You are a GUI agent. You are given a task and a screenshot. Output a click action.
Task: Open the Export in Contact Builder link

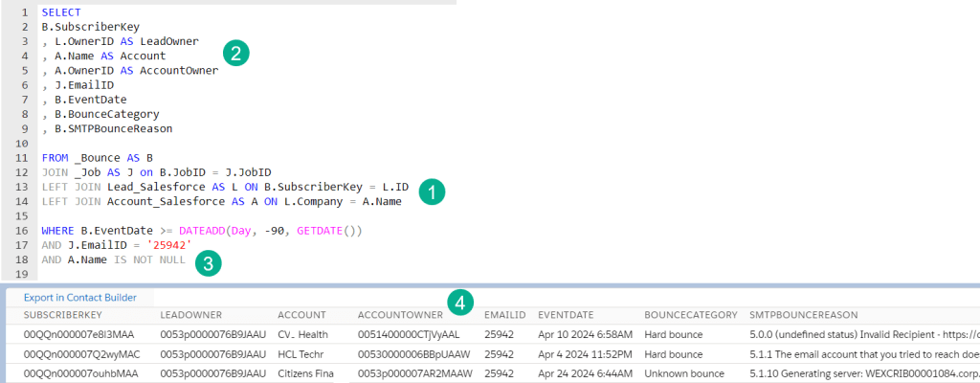[x=80, y=298]
